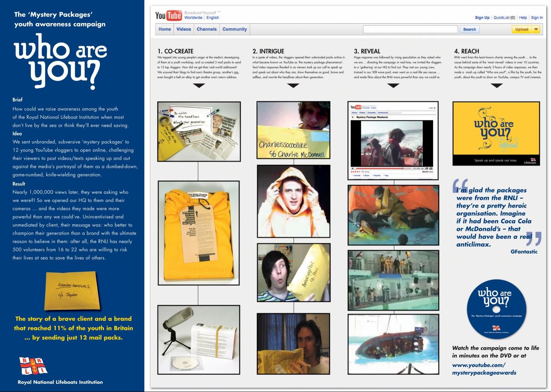Open the wave pool rescue thumbnail
Viewport: 551px width, 392px height.
(x=393, y=215)
